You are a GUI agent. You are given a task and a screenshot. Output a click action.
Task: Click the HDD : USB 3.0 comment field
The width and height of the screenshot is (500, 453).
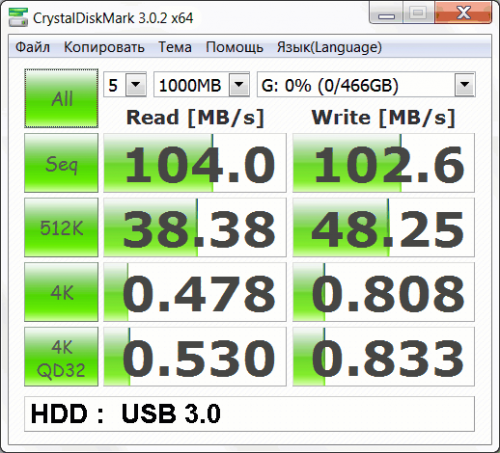249,414
